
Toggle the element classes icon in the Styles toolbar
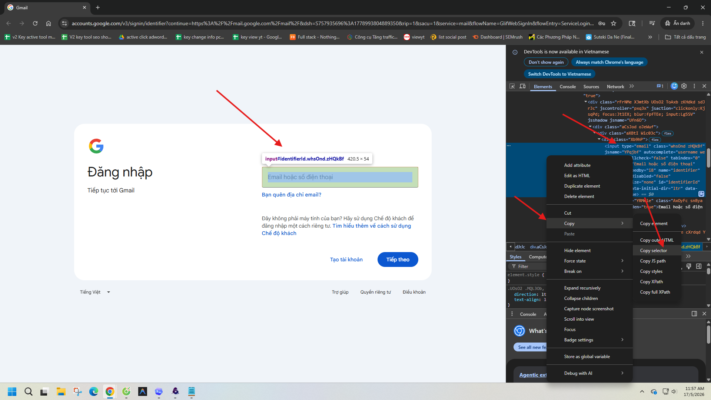click(689, 267)
